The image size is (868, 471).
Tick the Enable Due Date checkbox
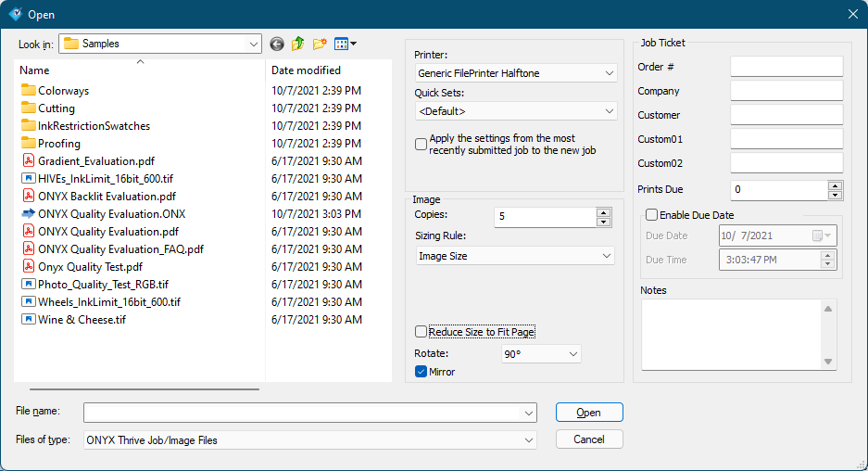coord(652,215)
